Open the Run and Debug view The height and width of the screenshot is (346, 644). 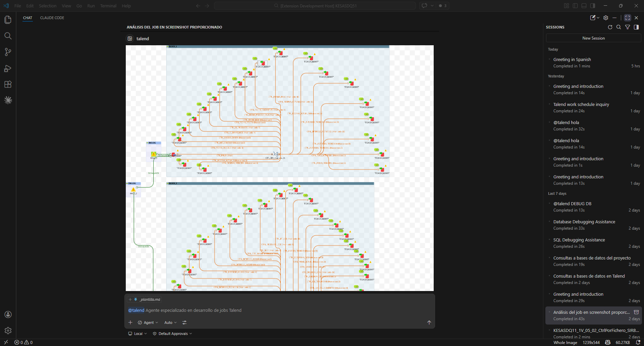coord(8,68)
